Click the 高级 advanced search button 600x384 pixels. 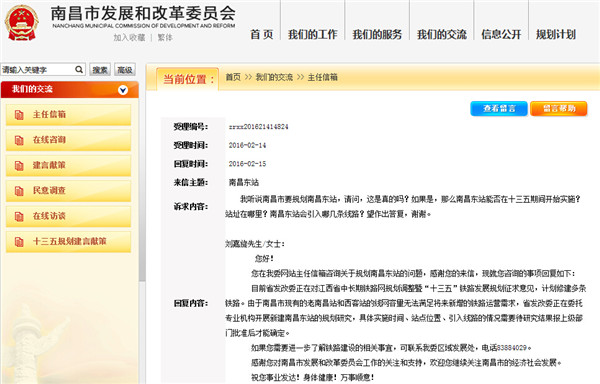pos(125,70)
